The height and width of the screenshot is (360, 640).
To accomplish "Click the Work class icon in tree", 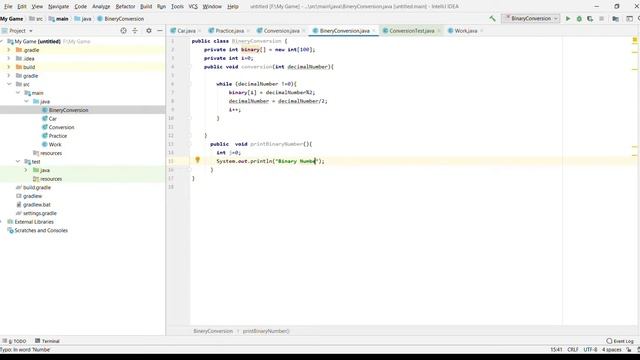I will click(x=45, y=144).
